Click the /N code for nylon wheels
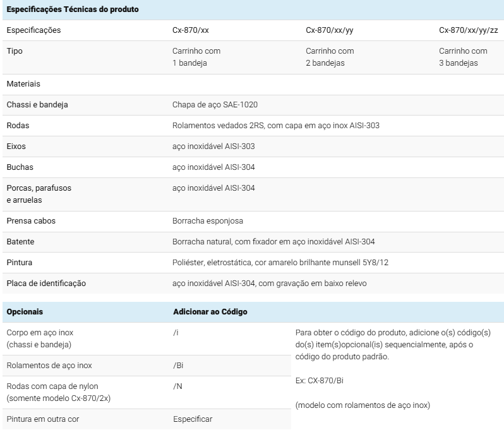 (177, 386)
